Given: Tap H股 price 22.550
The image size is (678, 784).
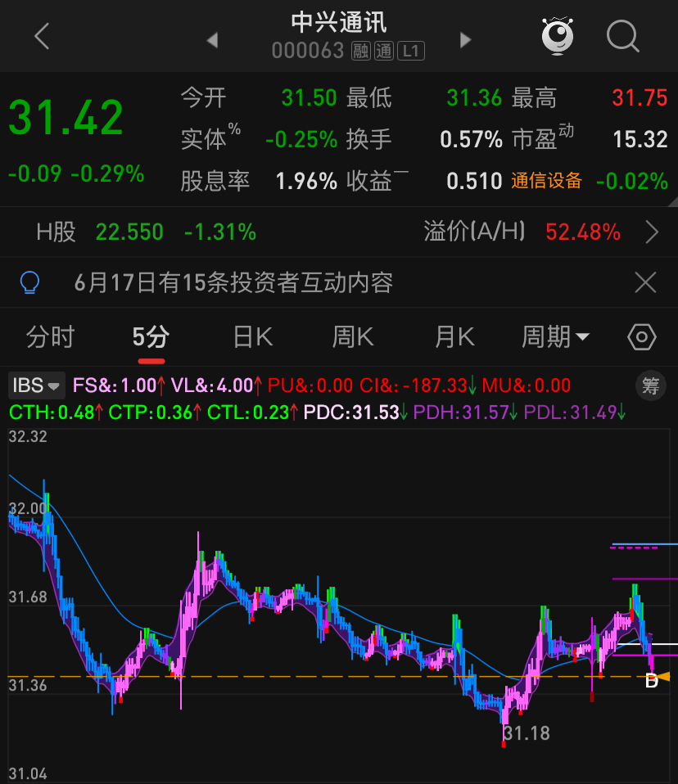Looking at the screenshot, I should click(129, 232).
